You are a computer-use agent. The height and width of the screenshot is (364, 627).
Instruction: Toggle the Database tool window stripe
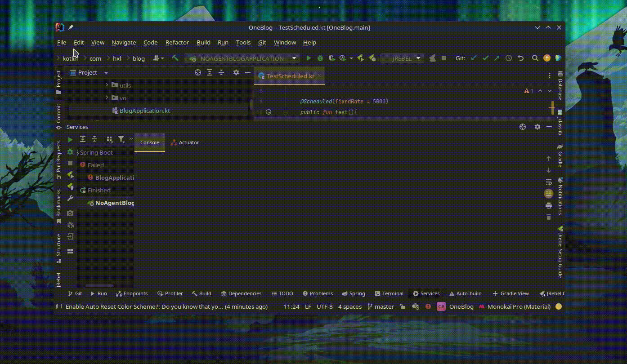pyautogui.click(x=560, y=85)
